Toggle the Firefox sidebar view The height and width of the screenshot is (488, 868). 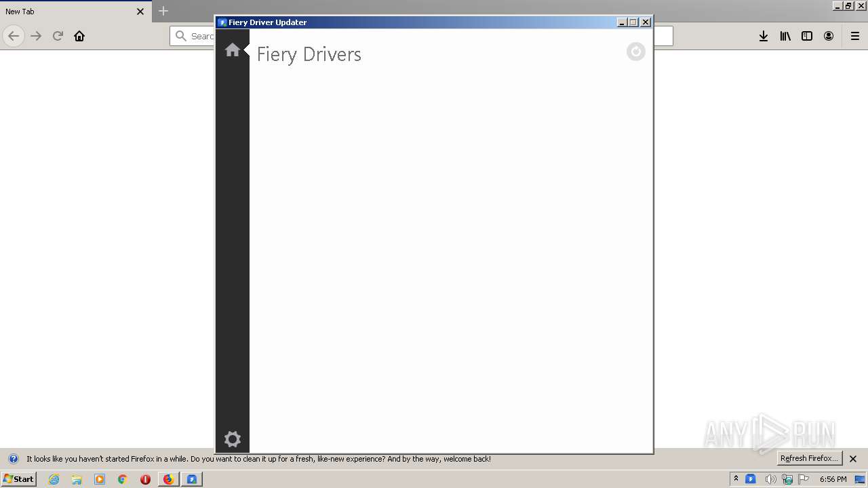[807, 36]
